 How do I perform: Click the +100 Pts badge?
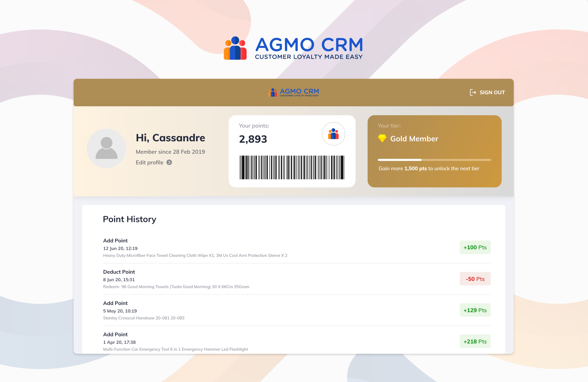(x=475, y=247)
